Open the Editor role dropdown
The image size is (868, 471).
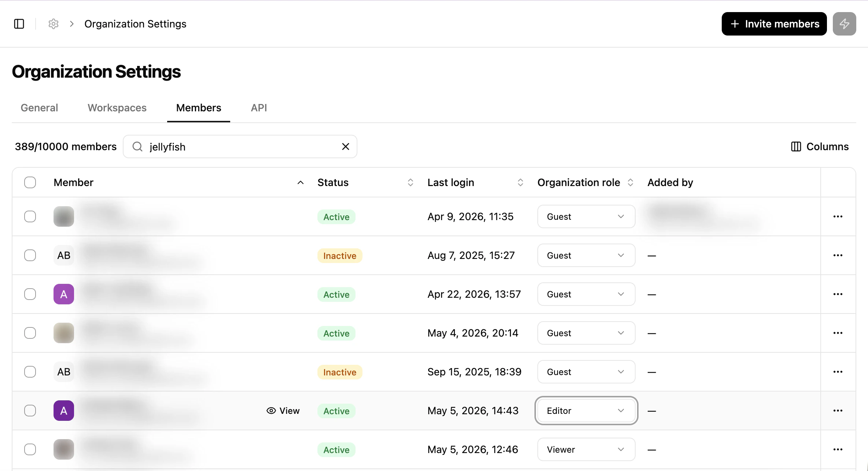(586, 411)
